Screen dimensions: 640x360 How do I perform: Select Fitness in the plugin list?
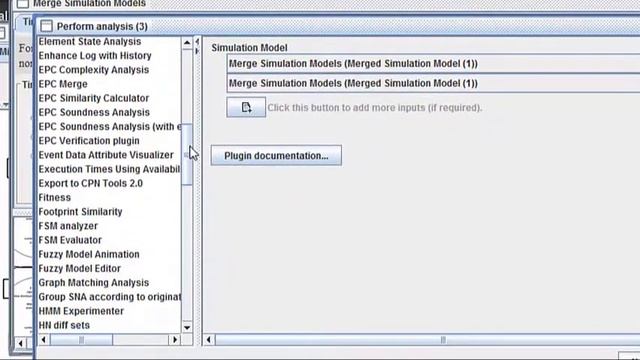(55, 198)
